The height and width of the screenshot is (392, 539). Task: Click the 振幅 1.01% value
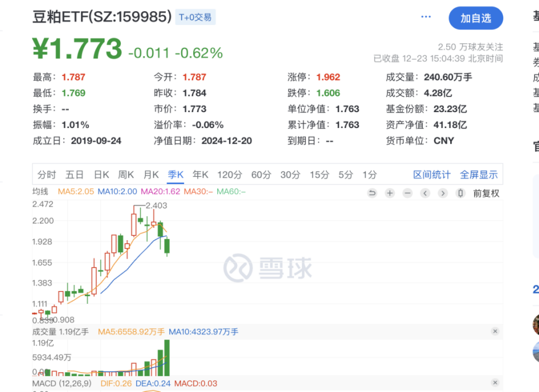click(75, 125)
